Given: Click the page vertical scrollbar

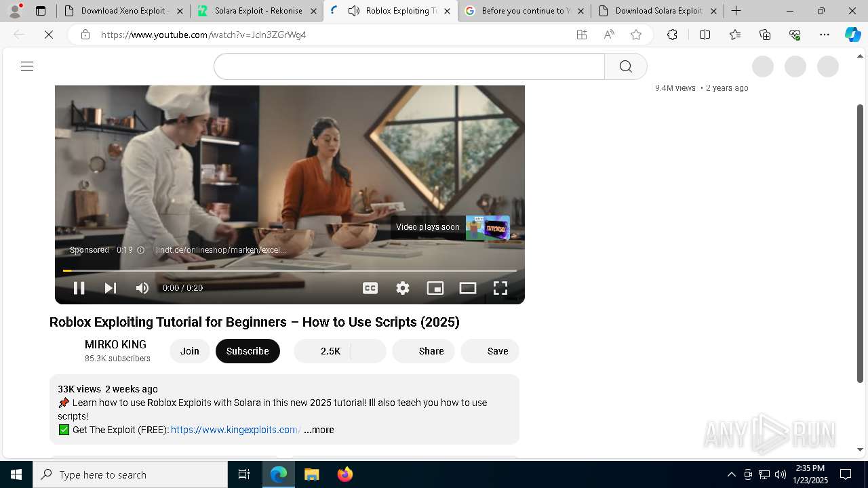Looking at the screenshot, I should pos(861,244).
